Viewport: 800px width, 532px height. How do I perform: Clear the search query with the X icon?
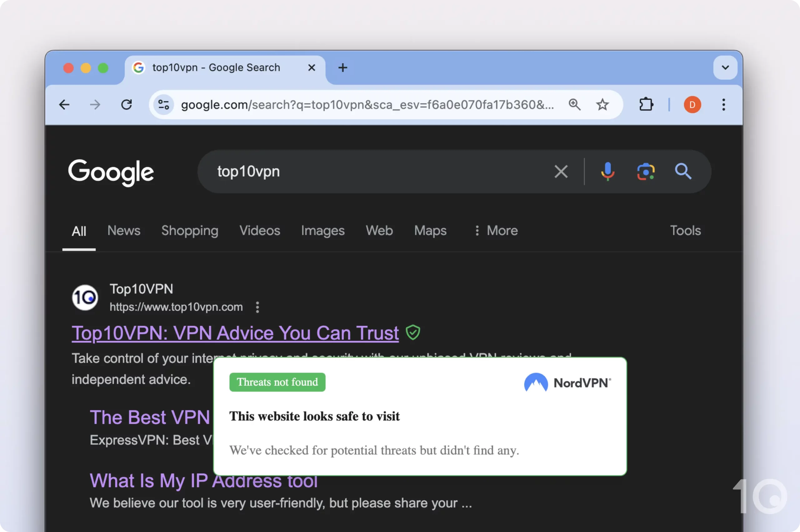pos(561,171)
